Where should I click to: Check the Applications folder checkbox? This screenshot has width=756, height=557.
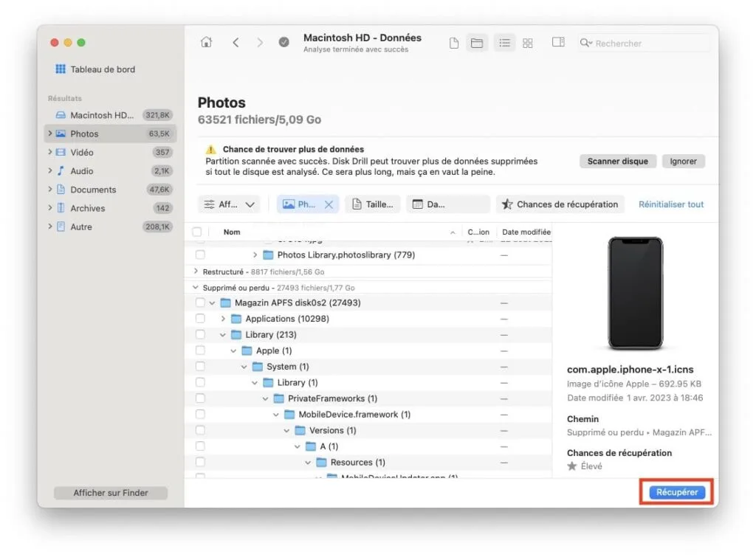(x=199, y=319)
